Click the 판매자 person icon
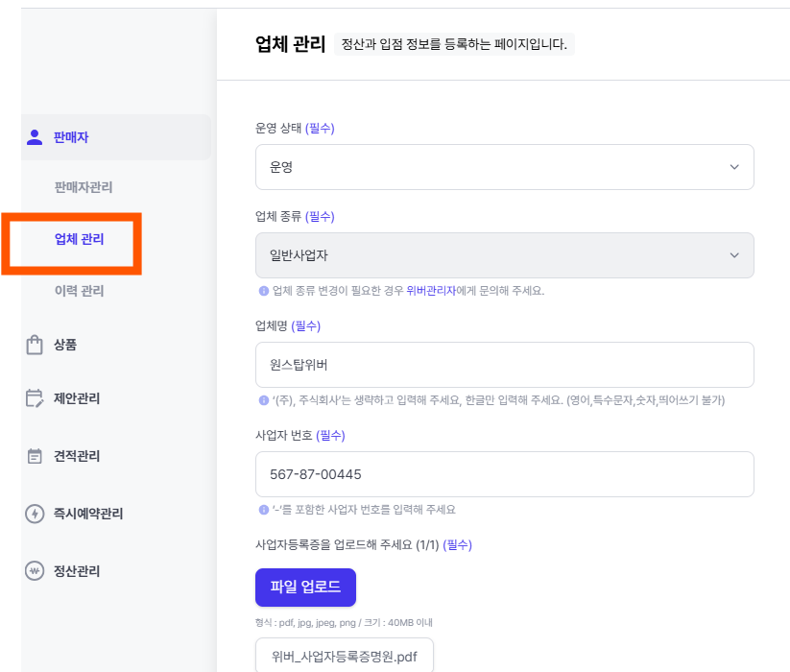This screenshot has height=672, width=790. 35,137
